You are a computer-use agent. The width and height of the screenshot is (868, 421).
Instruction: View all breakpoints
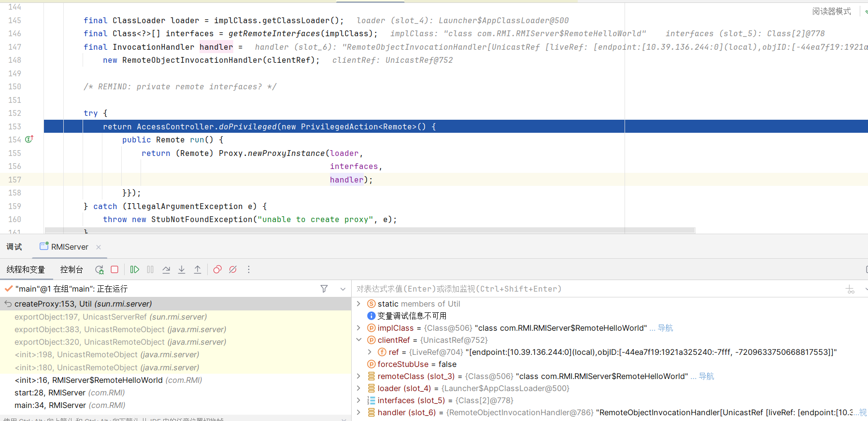(x=217, y=269)
